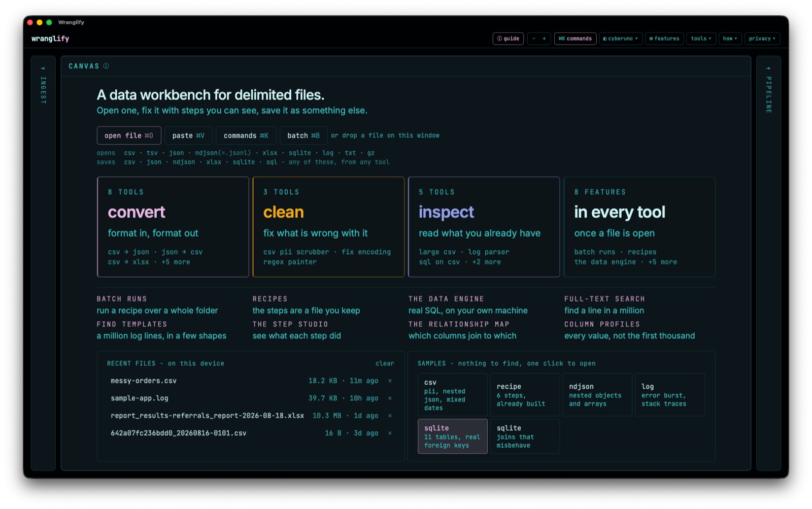Image resolution: width=812 pixels, height=509 pixels.
Task: Click the commands ⌘K canvas button
Action: point(246,135)
